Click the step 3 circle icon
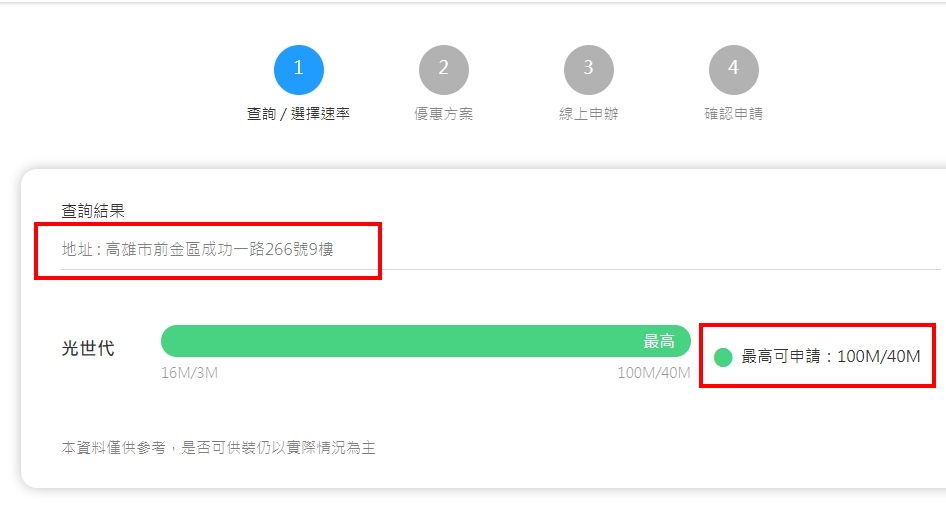946x509 pixels. point(588,69)
